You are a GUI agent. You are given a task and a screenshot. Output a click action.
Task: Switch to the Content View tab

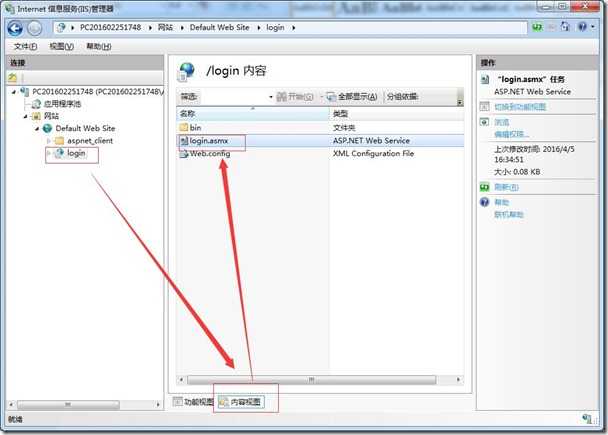[x=240, y=402]
